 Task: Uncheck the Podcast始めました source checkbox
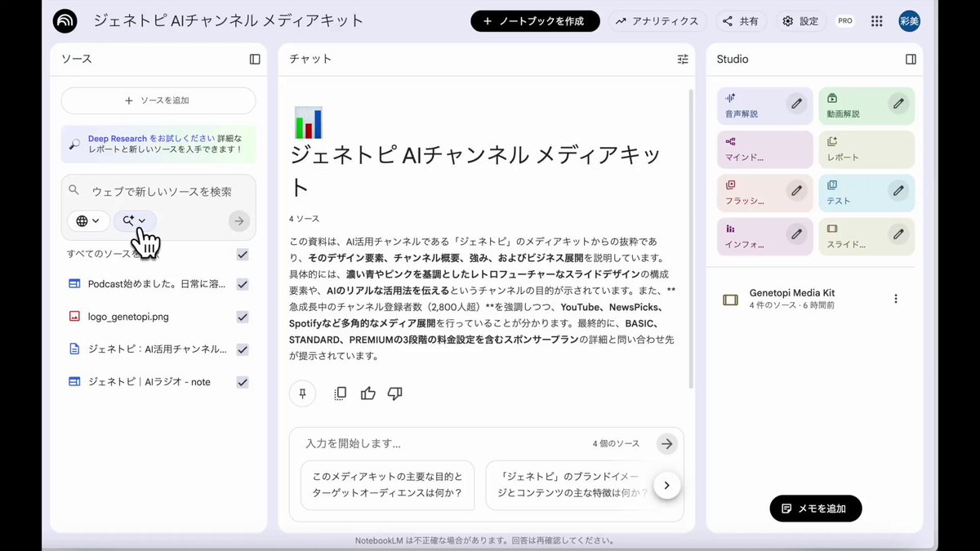(243, 284)
